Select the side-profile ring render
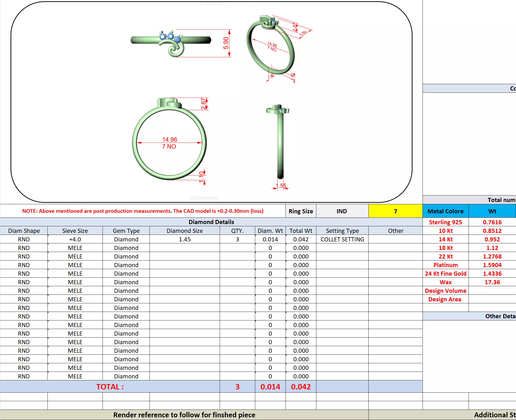The height and width of the screenshot is (420, 516). (x=280, y=142)
